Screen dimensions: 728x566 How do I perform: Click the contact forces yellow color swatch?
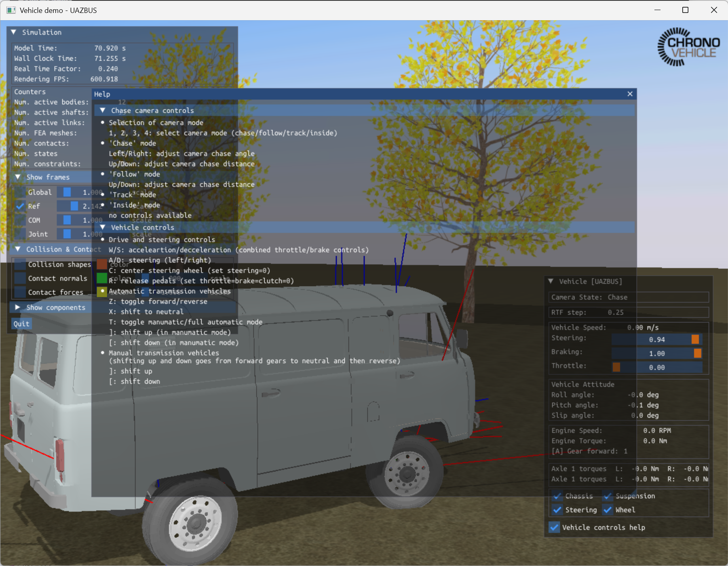(102, 292)
